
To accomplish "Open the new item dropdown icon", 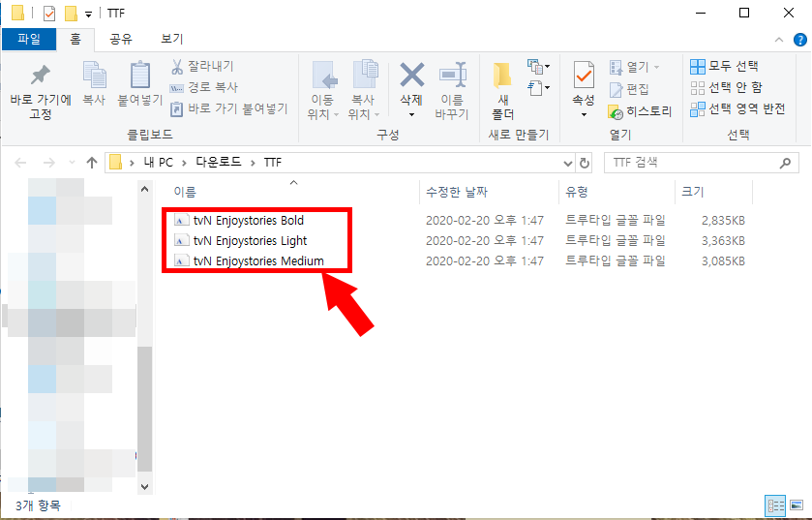I will pos(538,66).
